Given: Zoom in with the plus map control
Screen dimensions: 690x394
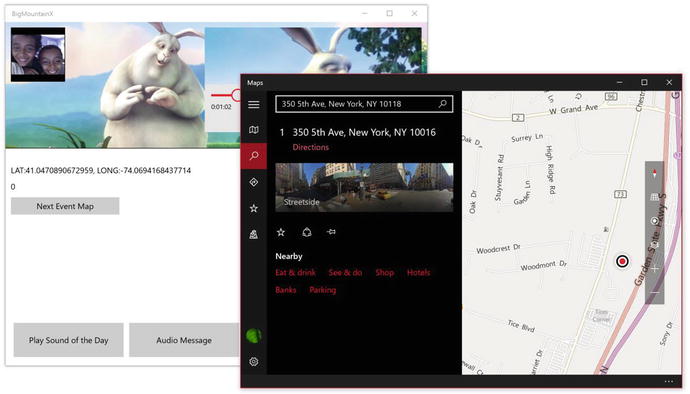Looking at the screenshot, I should 654,269.
